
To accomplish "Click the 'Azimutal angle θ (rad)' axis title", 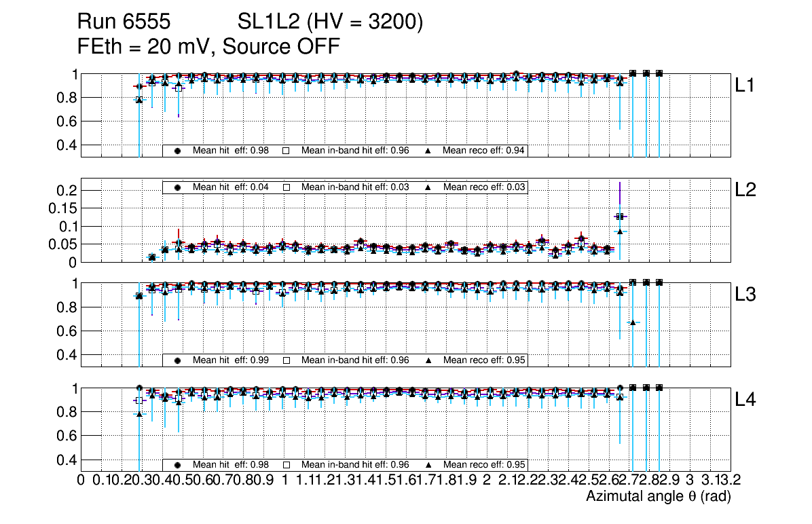I will click(658, 497).
